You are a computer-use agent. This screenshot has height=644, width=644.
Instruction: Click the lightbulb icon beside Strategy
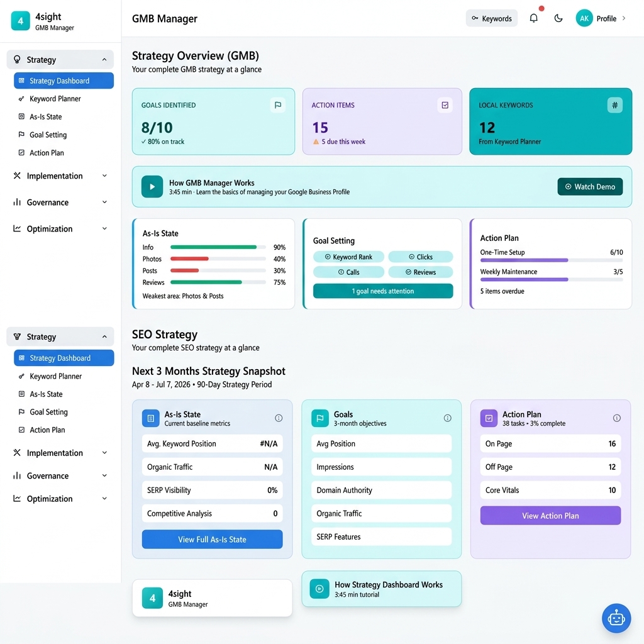(17, 60)
